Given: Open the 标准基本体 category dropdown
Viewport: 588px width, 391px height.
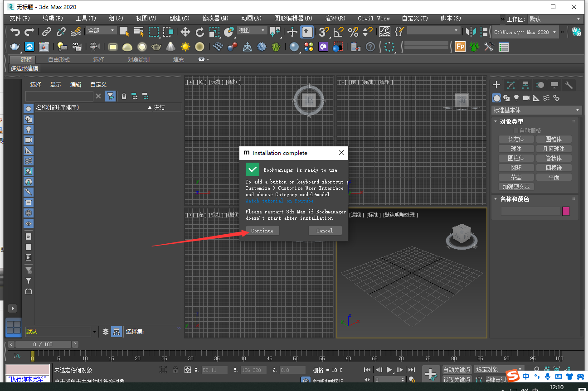Looking at the screenshot, I should pos(536,110).
